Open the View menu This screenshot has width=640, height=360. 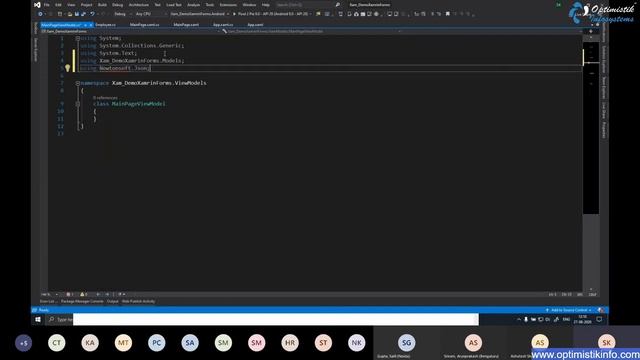[71, 5]
